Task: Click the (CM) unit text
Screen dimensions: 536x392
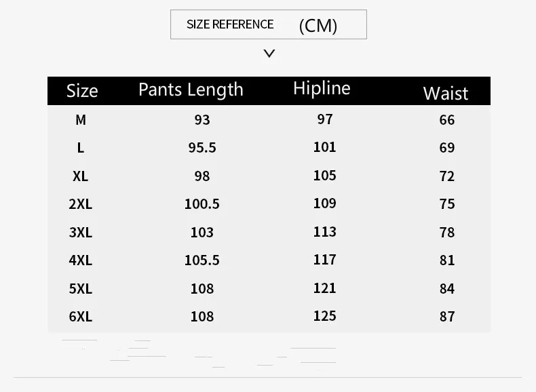Action: (318, 26)
